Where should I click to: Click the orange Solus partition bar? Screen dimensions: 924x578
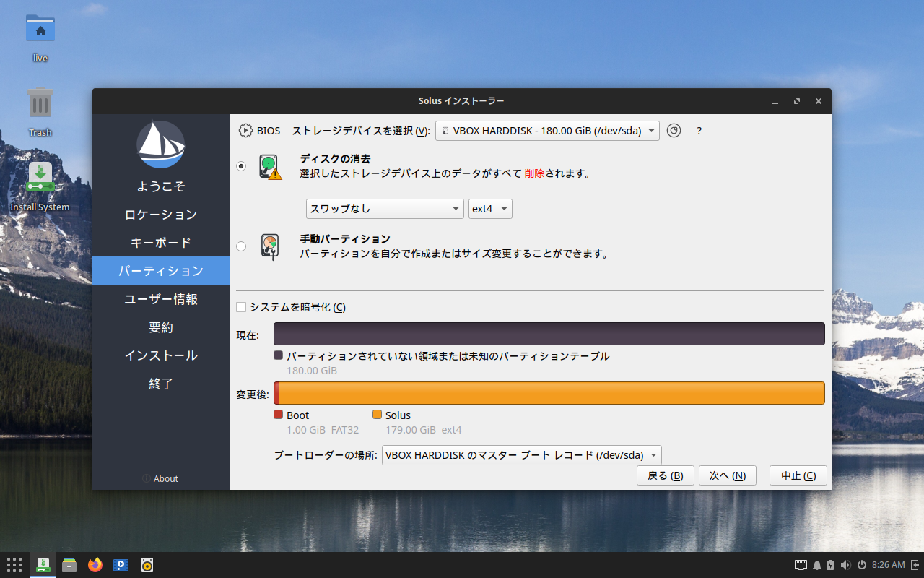[x=552, y=393]
